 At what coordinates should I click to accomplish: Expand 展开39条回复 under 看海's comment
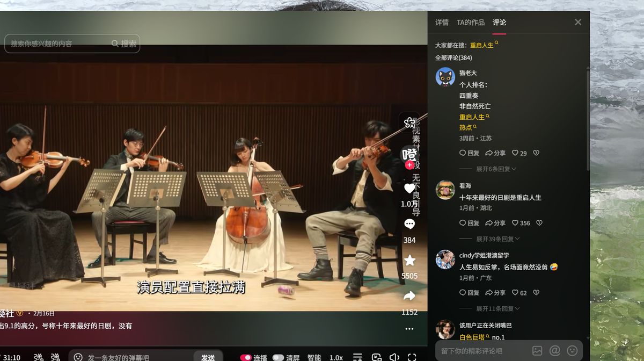pyautogui.click(x=497, y=239)
